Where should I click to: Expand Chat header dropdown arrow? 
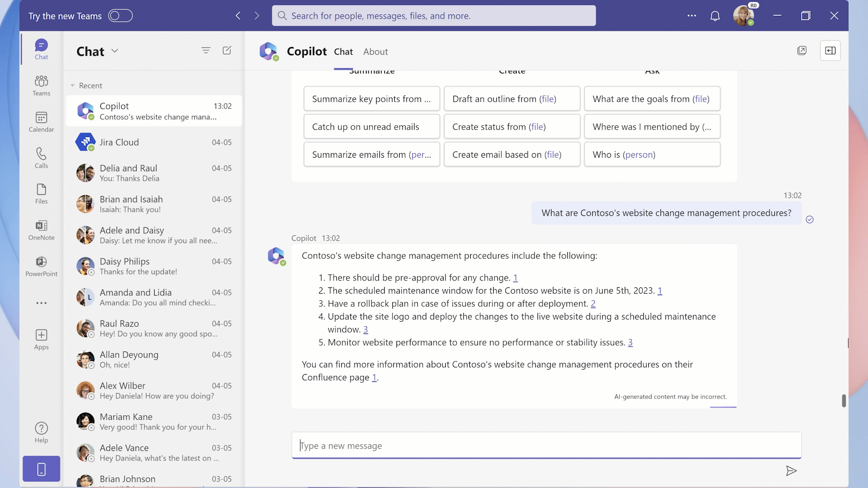coord(114,51)
